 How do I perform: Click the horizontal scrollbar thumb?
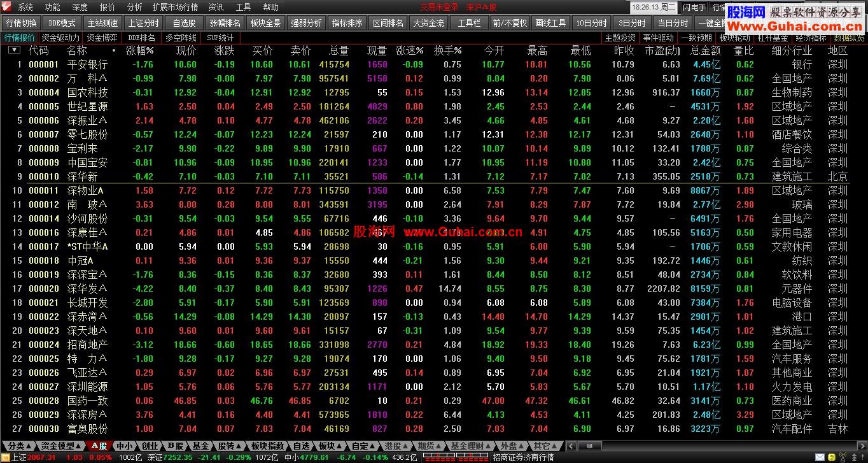(x=589, y=446)
